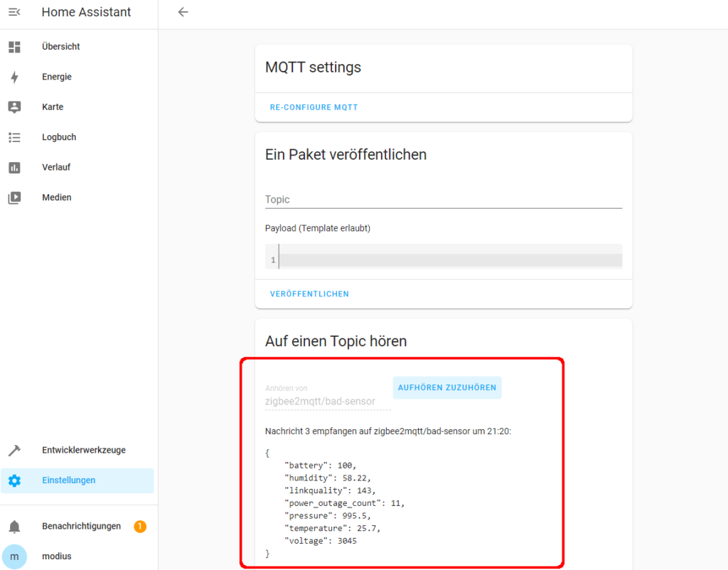Click the Medien play icon
This screenshot has width=728, height=570.
[x=14, y=198]
